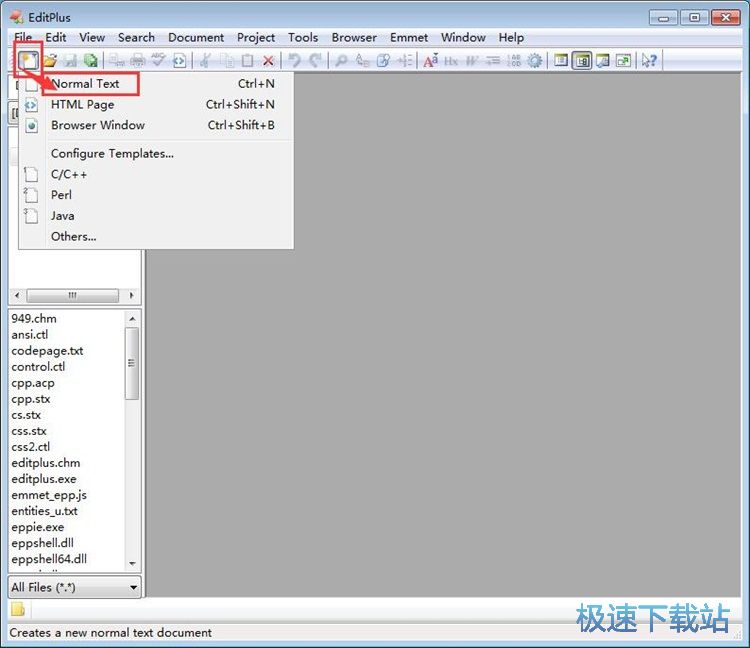750x648 pixels.
Task: Open Configure Templates... entry
Action: point(156,154)
